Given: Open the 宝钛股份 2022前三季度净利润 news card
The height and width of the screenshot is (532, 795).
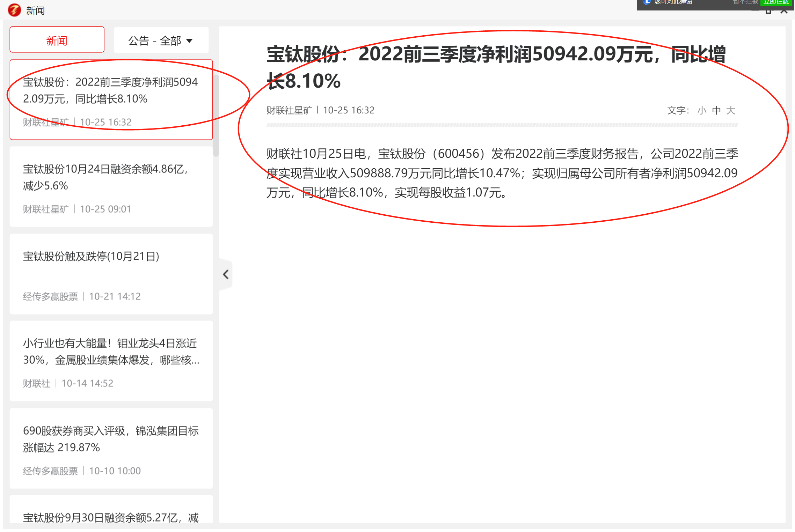Looking at the screenshot, I should pyautogui.click(x=111, y=100).
